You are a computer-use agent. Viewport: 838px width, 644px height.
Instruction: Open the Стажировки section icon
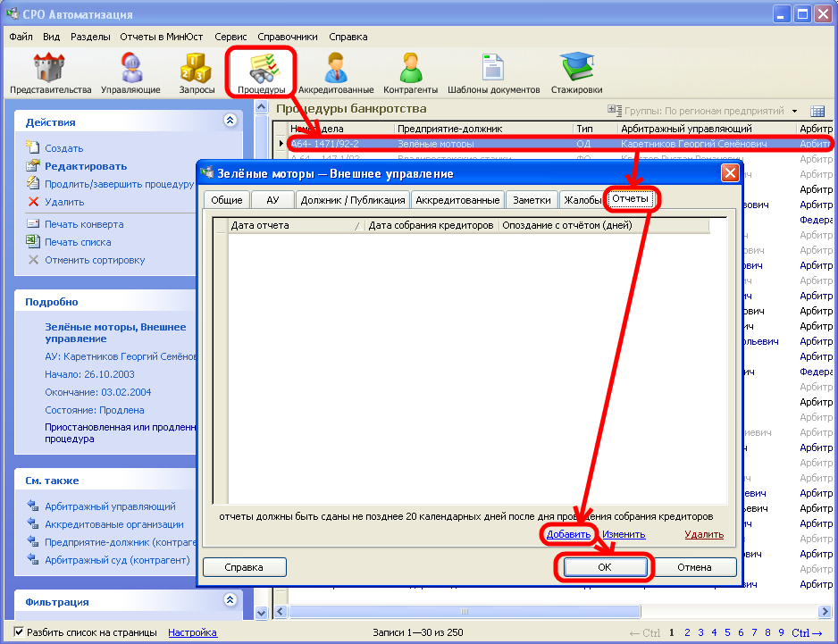point(576,73)
